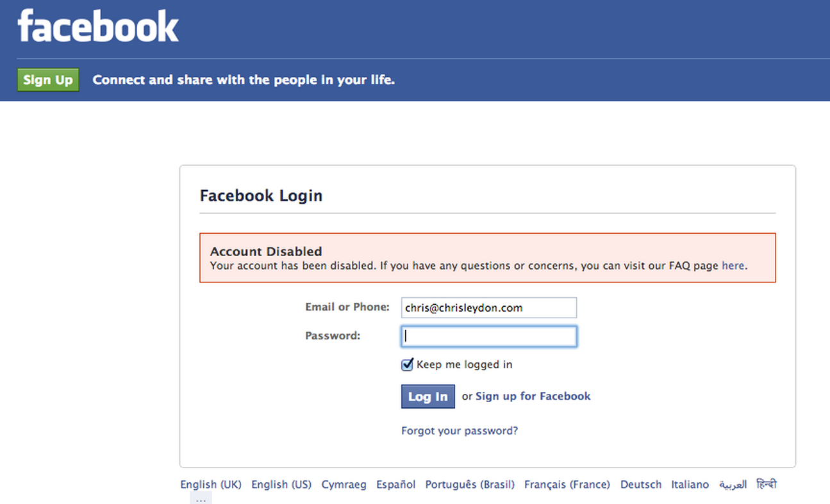The image size is (830, 504).
Task: Click Sign up for Facebook
Action: [533, 396]
